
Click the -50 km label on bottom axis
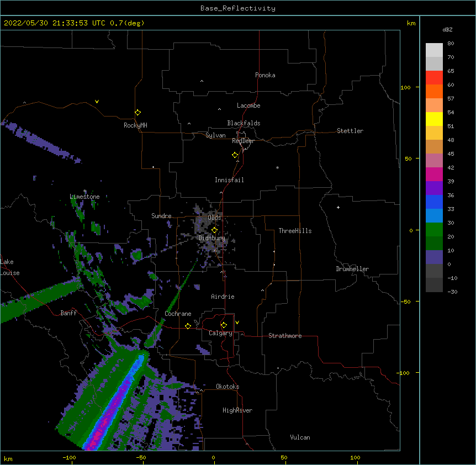141,457
